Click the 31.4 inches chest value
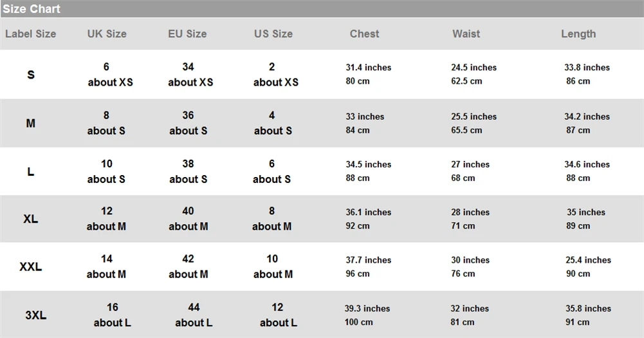 [x=369, y=68]
